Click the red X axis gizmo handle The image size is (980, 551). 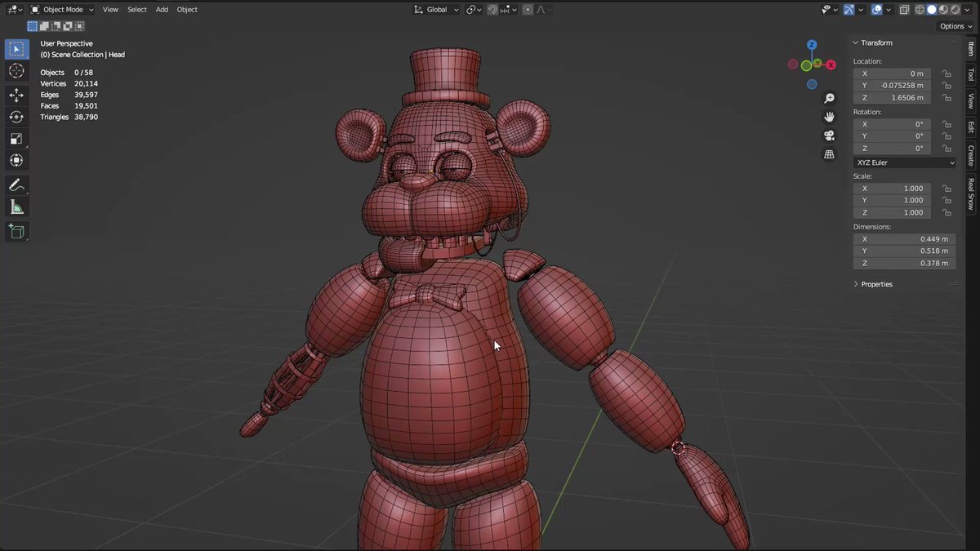pos(831,64)
